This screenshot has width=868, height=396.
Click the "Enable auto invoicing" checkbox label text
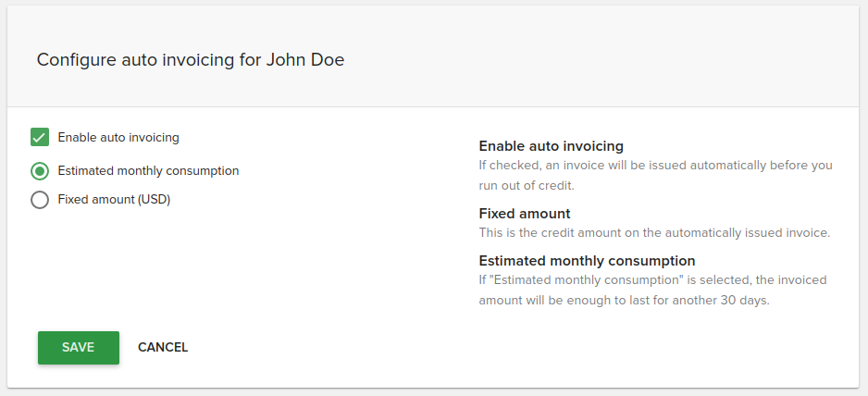[118, 137]
